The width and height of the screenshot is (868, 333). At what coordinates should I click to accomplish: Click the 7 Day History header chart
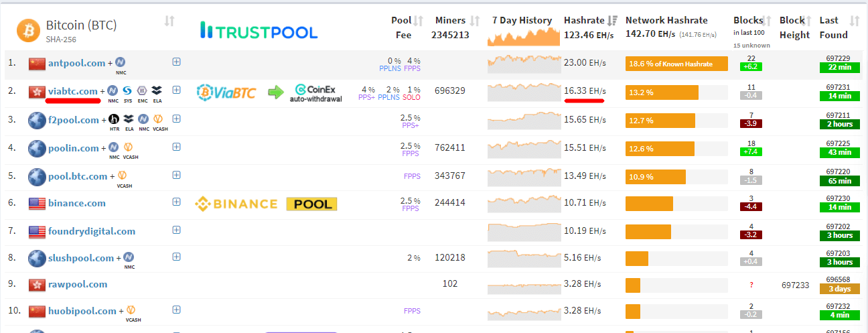pyautogui.click(x=524, y=36)
